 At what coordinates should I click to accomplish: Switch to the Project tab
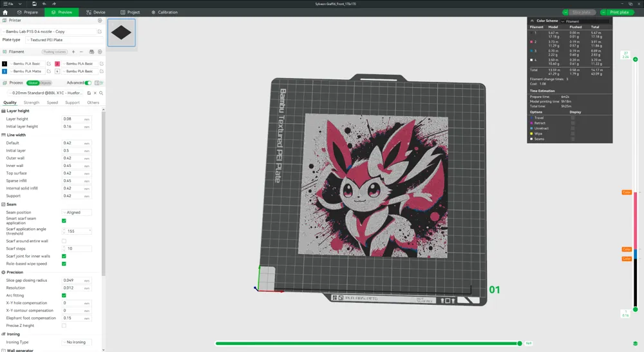point(130,12)
